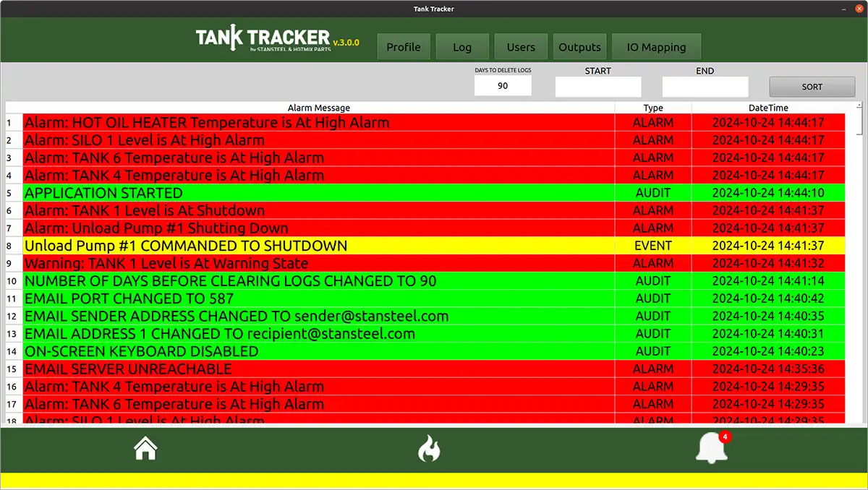Click the Tank Tracker logo
The height and width of the screenshot is (490, 868).
tap(278, 40)
